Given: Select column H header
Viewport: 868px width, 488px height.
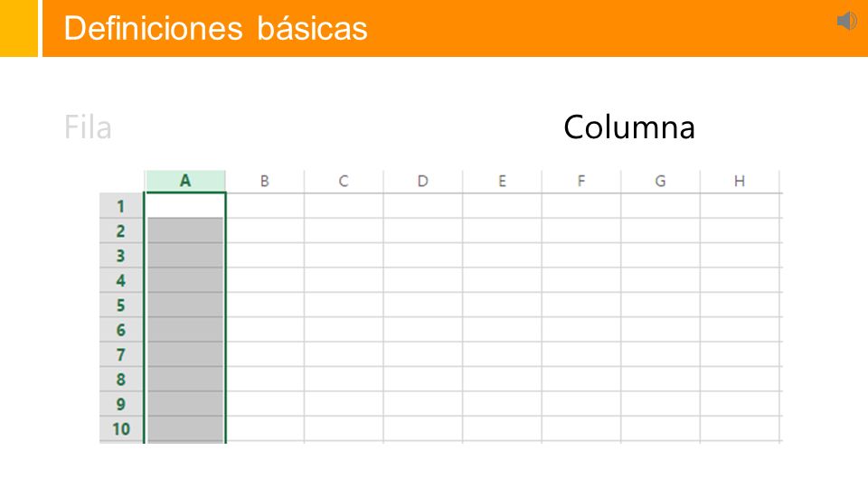Looking at the screenshot, I should pos(740,181).
